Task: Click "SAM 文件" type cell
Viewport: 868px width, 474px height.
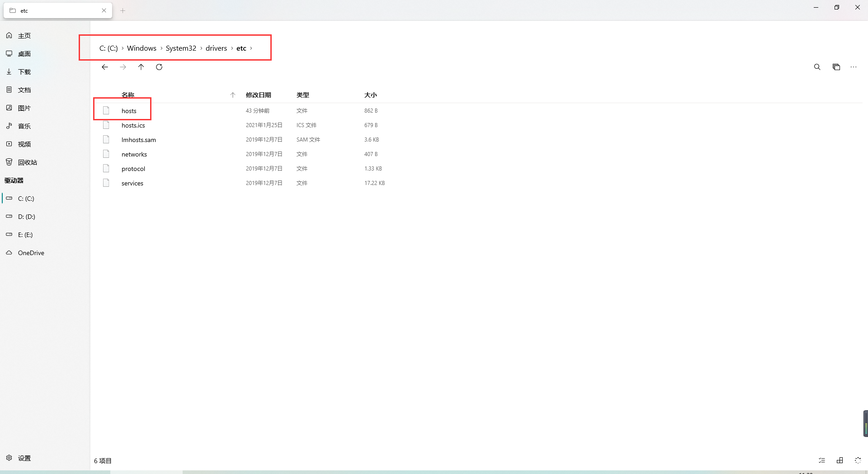Action: pyautogui.click(x=308, y=140)
